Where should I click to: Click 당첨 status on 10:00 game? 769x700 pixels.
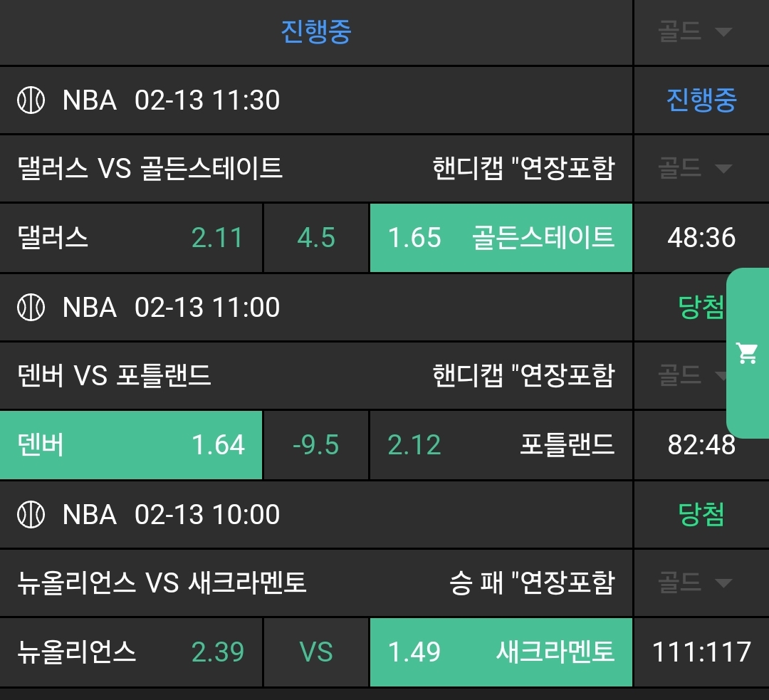tap(701, 514)
